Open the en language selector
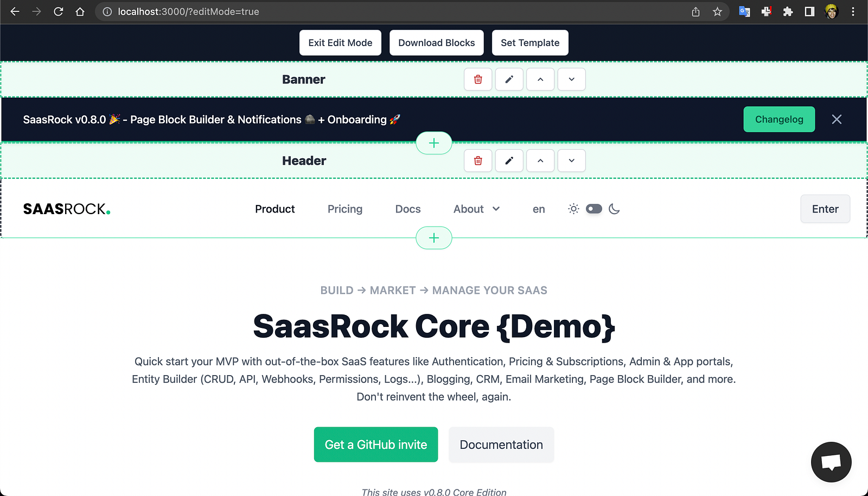 [x=539, y=209]
